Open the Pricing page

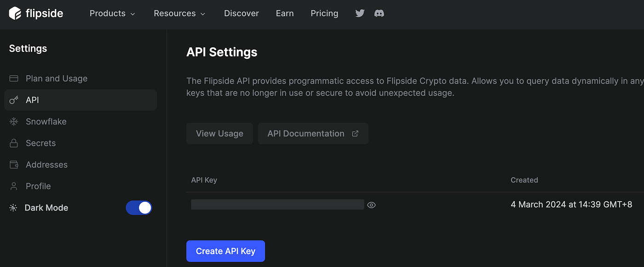tap(324, 13)
